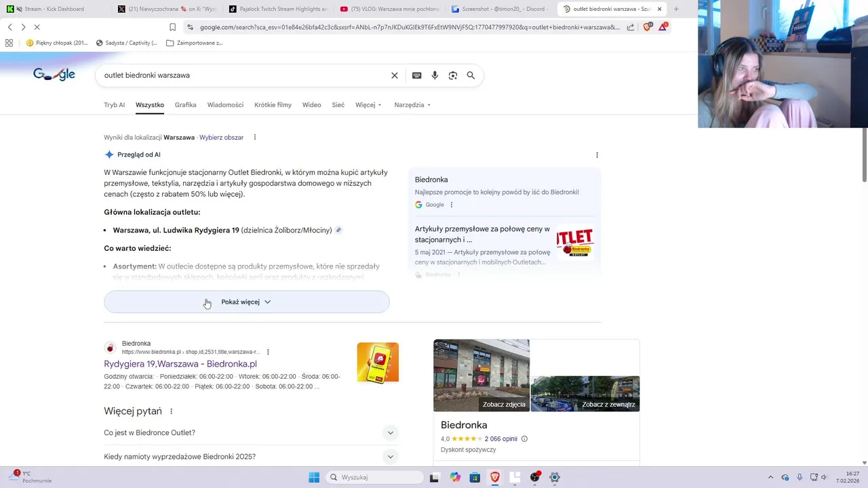Switch to the Grafika tab

185,105
